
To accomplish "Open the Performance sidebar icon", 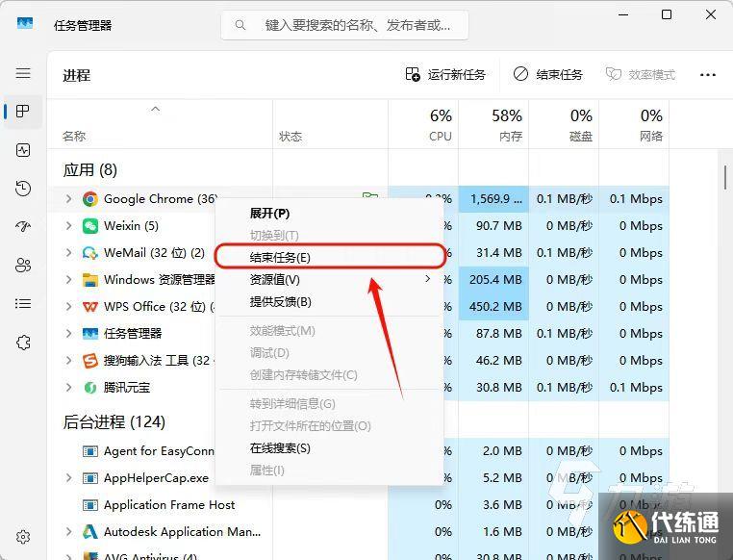I will [23, 150].
